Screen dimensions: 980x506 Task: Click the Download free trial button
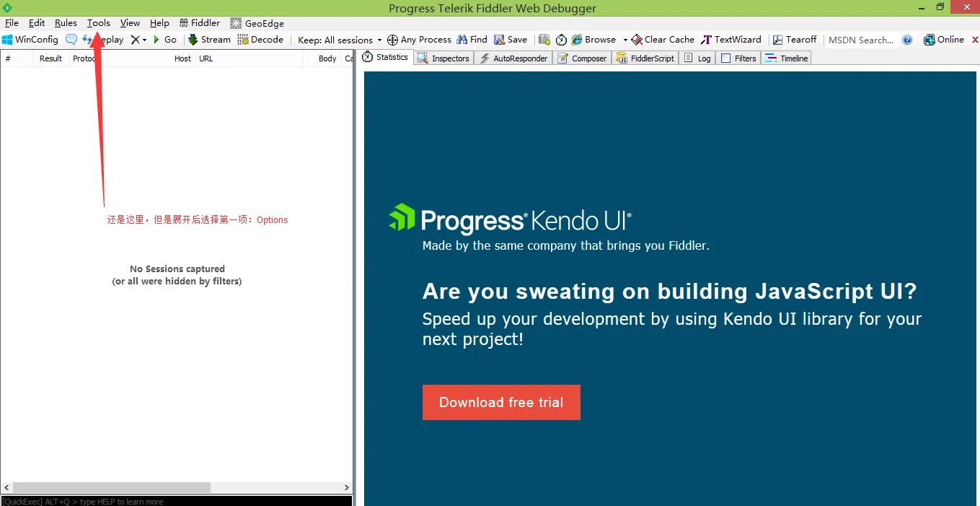click(x=501, y=402)
